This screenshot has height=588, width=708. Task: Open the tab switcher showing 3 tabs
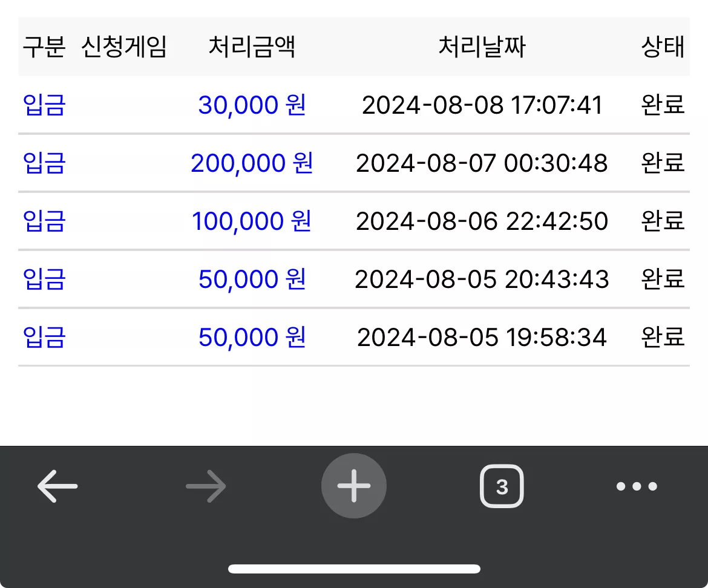[x=502, y=486]
